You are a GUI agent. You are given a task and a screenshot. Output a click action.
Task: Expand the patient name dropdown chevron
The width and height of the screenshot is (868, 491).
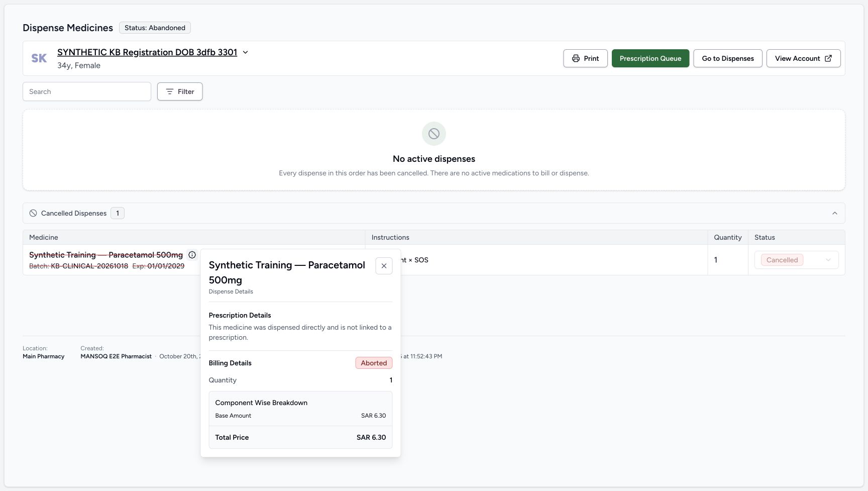246,52
